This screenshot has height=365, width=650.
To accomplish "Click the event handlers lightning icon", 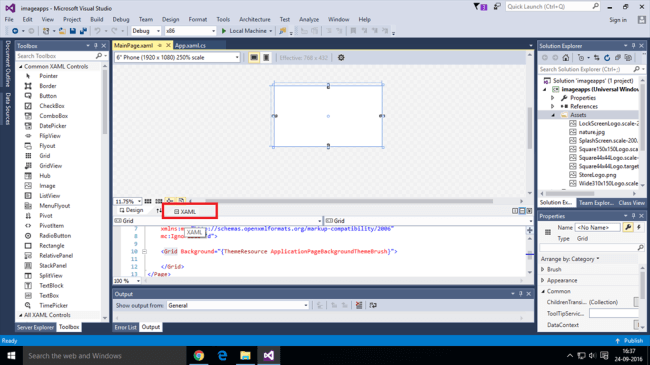I will [x=639, y=227].
